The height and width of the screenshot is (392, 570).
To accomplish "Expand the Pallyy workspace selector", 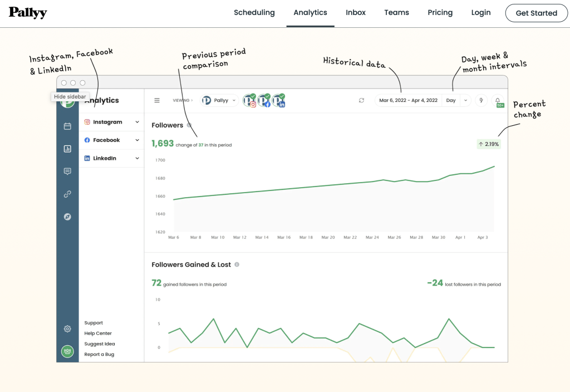I will [x=219, y=101].
